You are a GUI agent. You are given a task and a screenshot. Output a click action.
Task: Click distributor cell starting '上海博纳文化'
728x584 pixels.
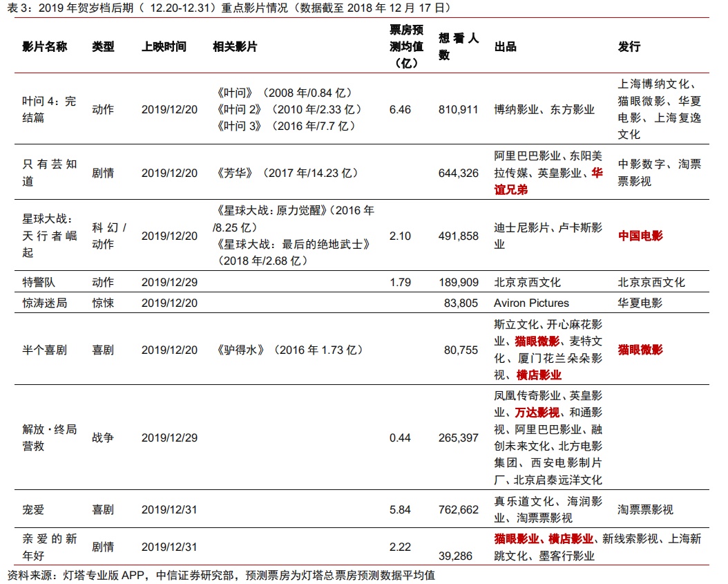point(660,109)
